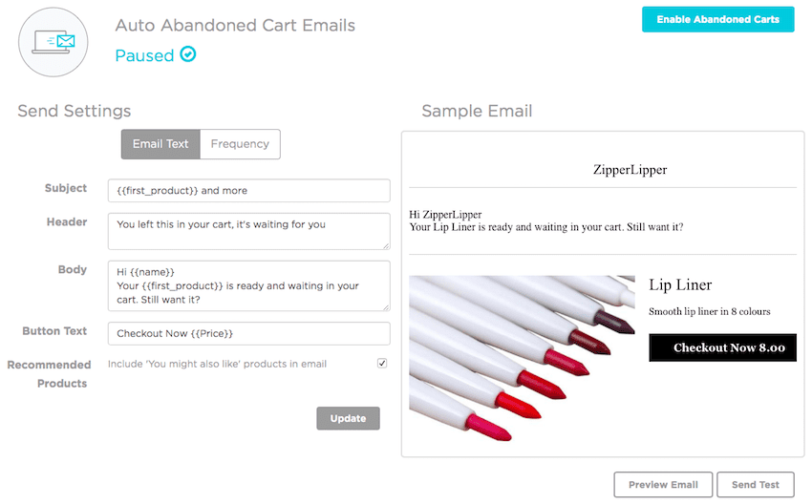The image size is (812, 504).
Task: Toggle the recommended products checkbox
Action: (x=382, y=364)
